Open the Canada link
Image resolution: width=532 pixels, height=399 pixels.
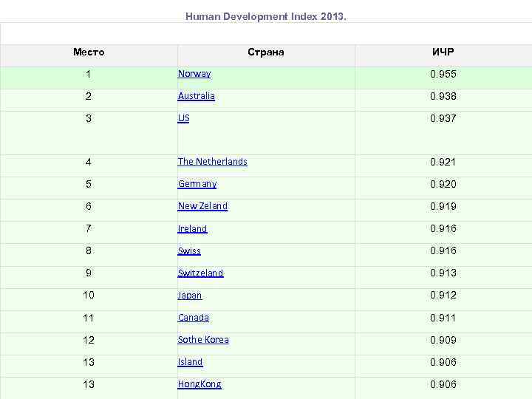tap(194, 318)
